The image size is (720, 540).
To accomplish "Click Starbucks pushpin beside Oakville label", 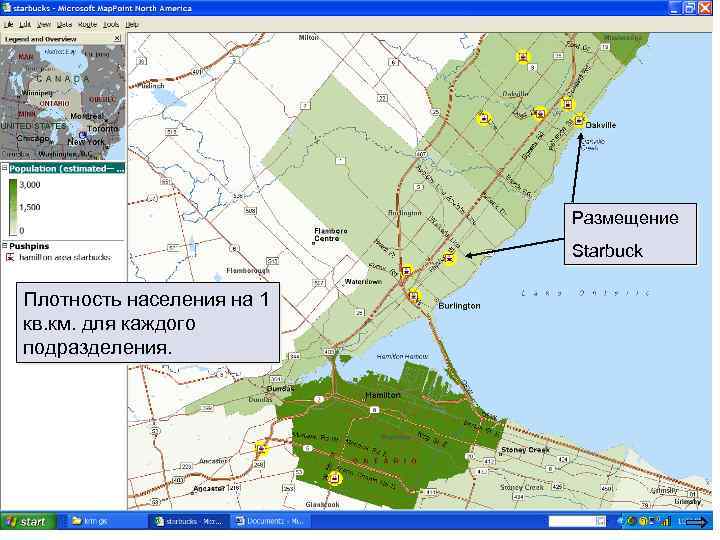I will [x=579, y=121].
